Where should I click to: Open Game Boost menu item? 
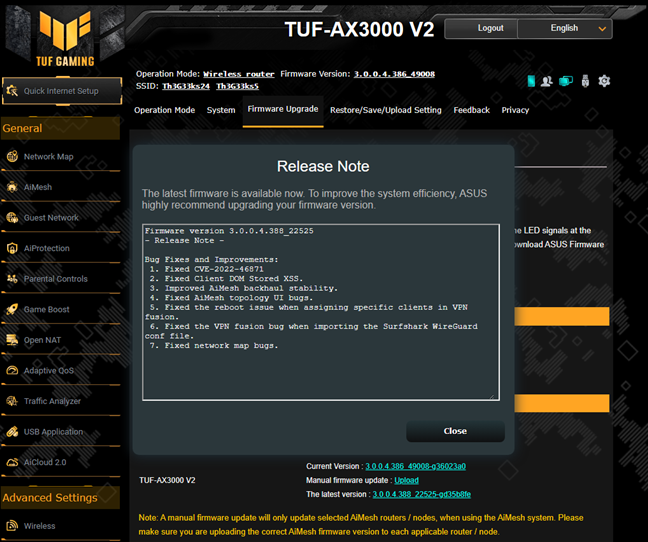(61, 309)
